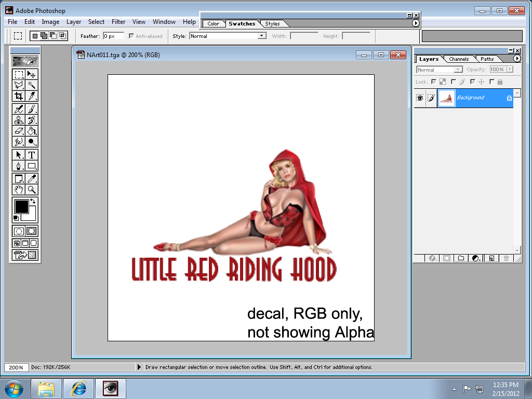Select the Clone Stamp tool
532x399 pixels.
click(19, 120)
